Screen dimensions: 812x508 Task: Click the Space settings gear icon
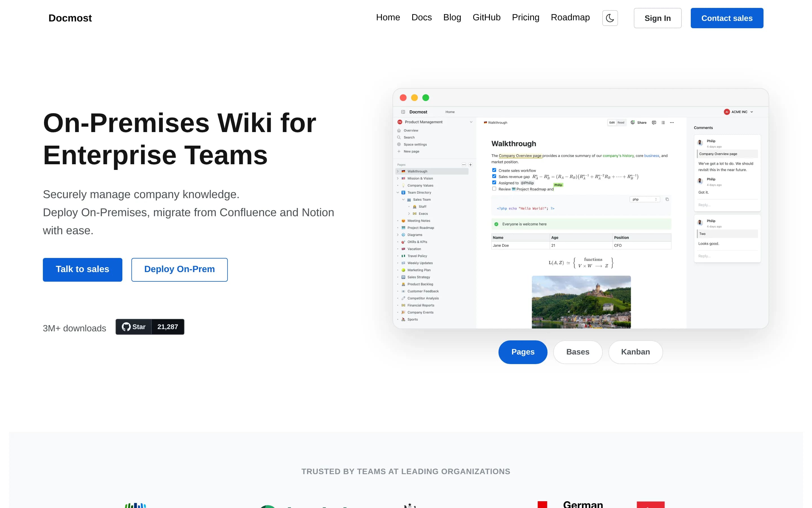coord(399,144)
